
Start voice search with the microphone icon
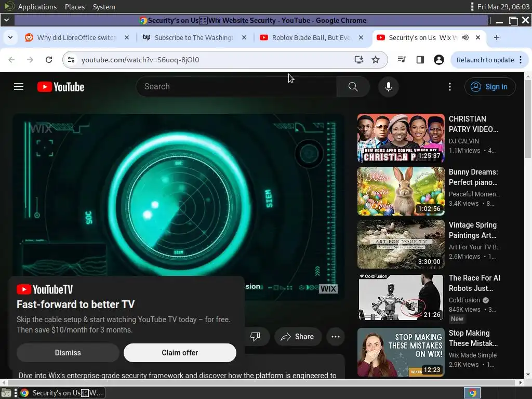click(x=389, y=87)
